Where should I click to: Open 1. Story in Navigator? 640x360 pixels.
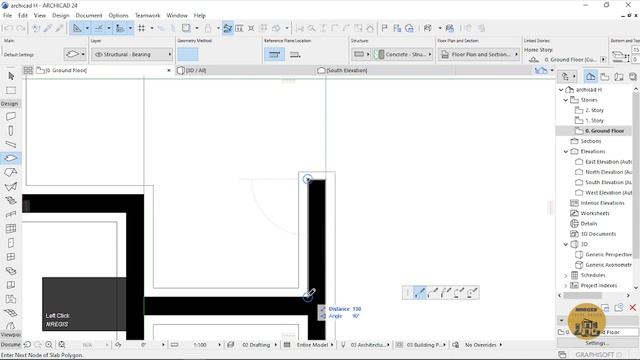[x=594, y=121]
